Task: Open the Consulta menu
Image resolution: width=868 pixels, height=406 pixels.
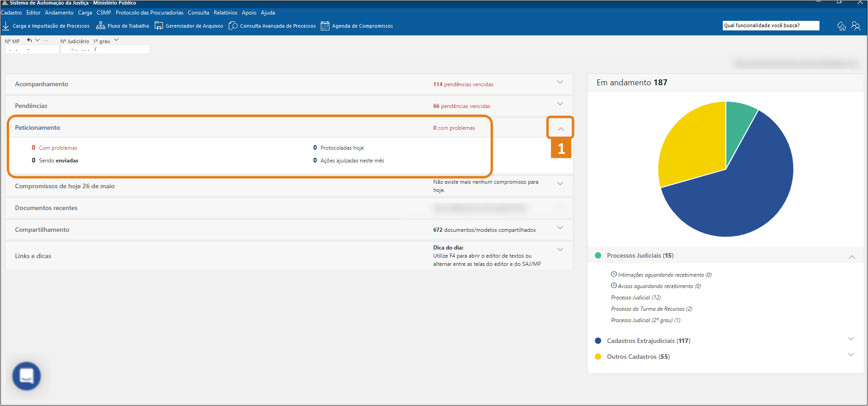Action: [x=199, y=13]
